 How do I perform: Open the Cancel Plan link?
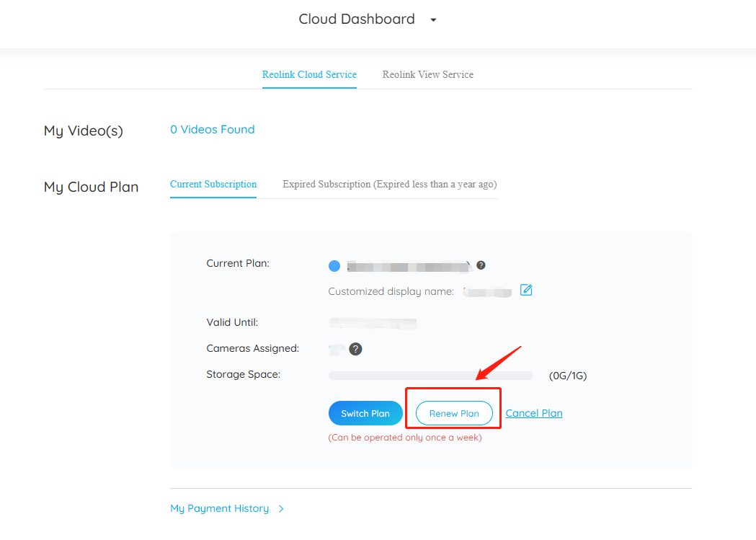pos(534,413)
